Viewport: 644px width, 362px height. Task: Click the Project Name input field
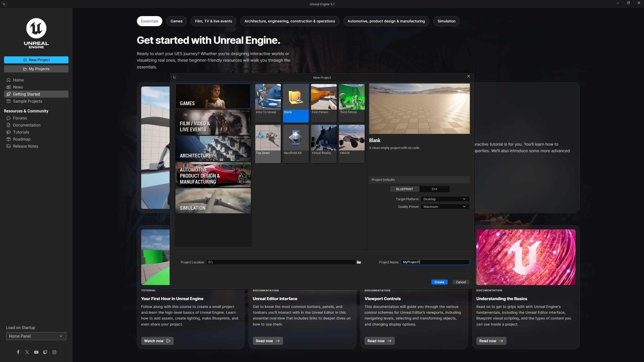click(435, 262)
